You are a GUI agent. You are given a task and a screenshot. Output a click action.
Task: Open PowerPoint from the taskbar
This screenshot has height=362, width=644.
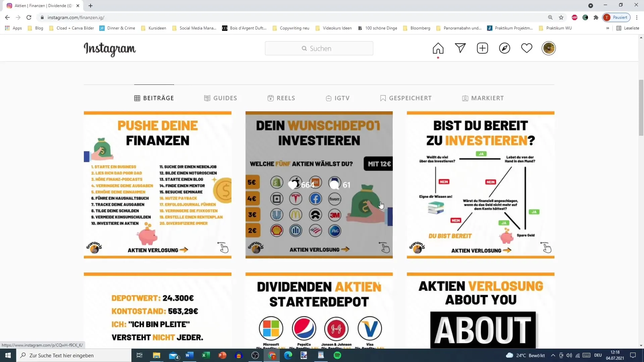222,355
